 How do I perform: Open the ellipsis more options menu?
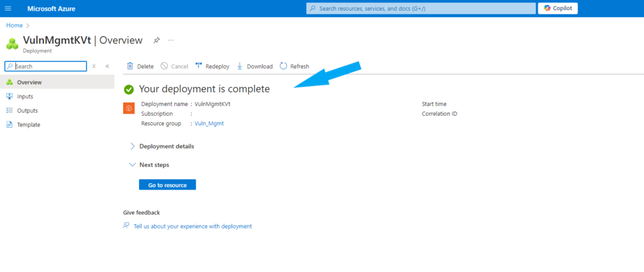[171, 40]
